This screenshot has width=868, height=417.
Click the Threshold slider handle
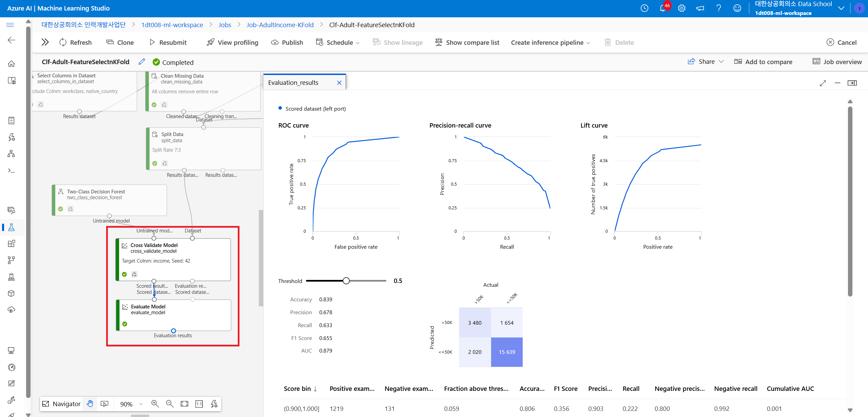(346, 281)
